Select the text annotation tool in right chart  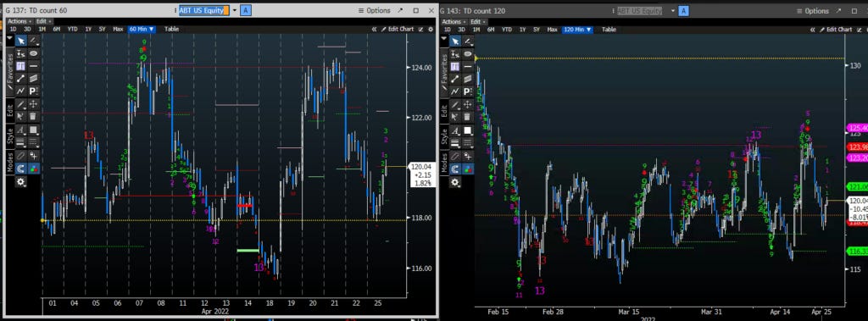point(455,130)
